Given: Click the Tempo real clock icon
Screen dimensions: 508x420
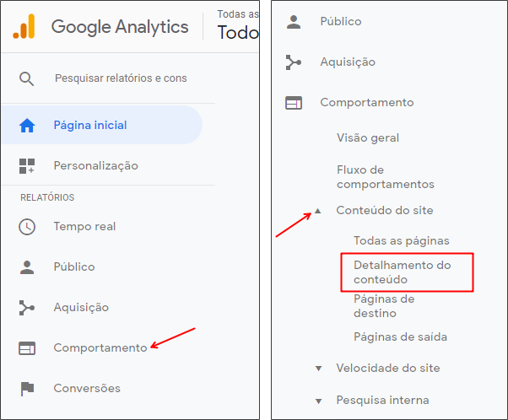Looking at the screenshot, I should (27, 227).
